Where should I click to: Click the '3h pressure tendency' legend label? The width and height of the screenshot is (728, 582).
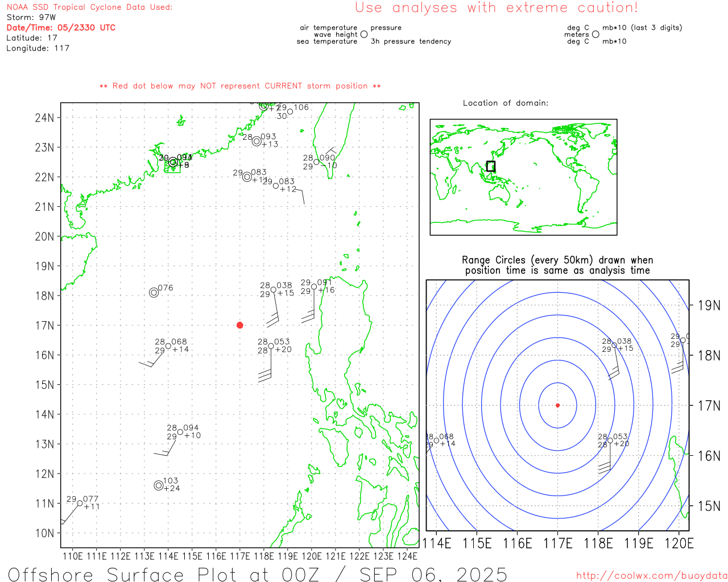[411, 41]
